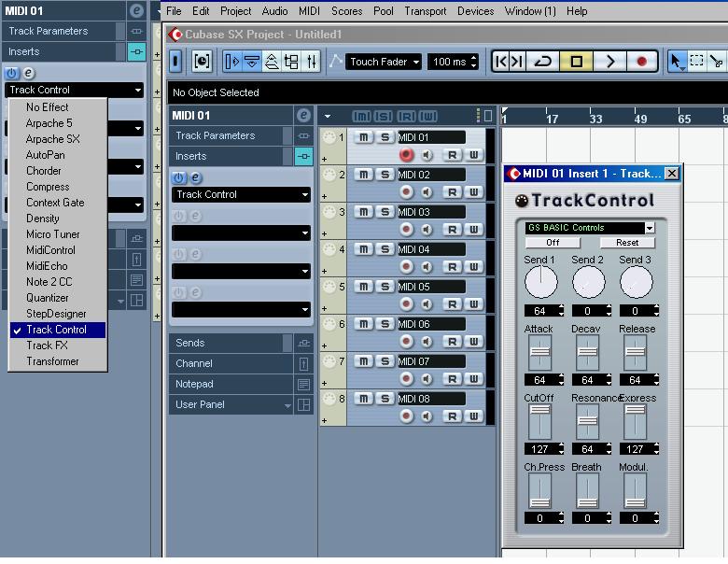Open the Channel section in inspector

click(x=231, y=363)
